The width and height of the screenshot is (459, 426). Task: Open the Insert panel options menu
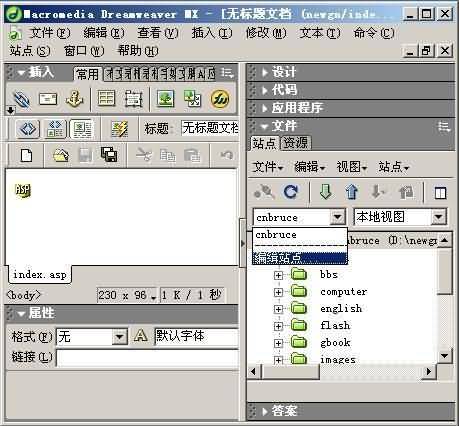[228, 73]
